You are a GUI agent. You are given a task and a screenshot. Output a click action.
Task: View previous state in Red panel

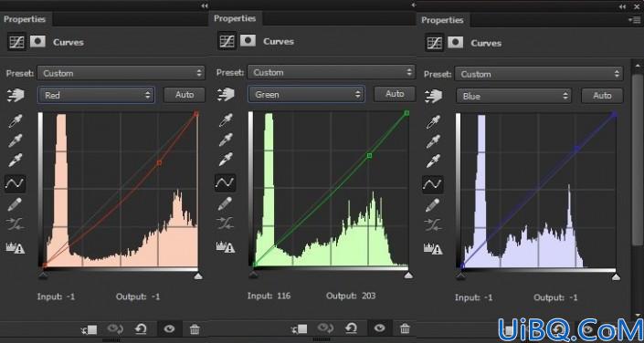pos(115,328)
